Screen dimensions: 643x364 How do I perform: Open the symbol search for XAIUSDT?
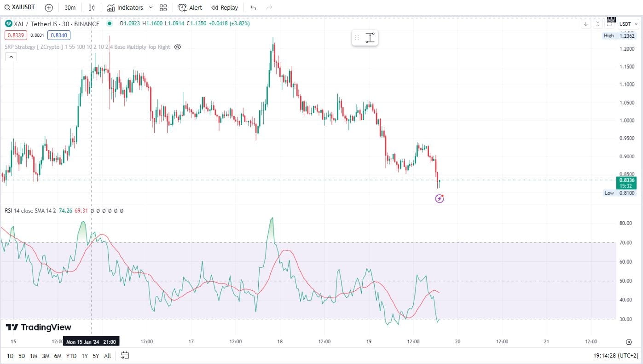[x=21, y=7]
